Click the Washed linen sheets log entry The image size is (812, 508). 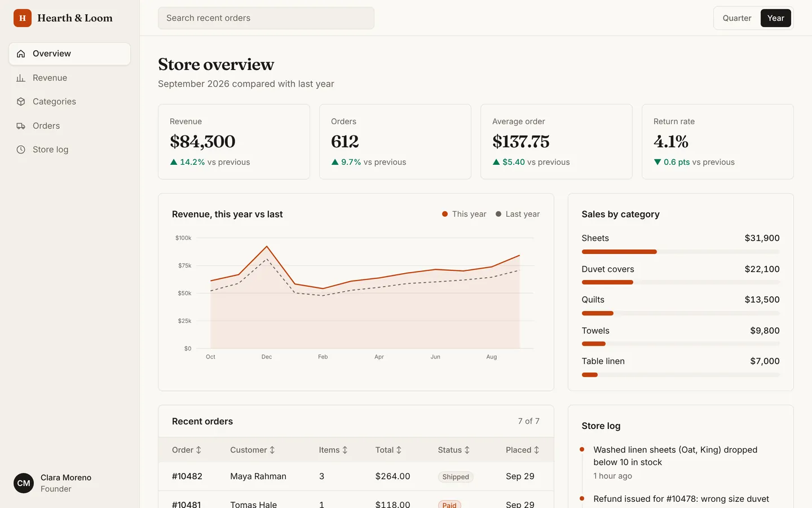[681, 462]
